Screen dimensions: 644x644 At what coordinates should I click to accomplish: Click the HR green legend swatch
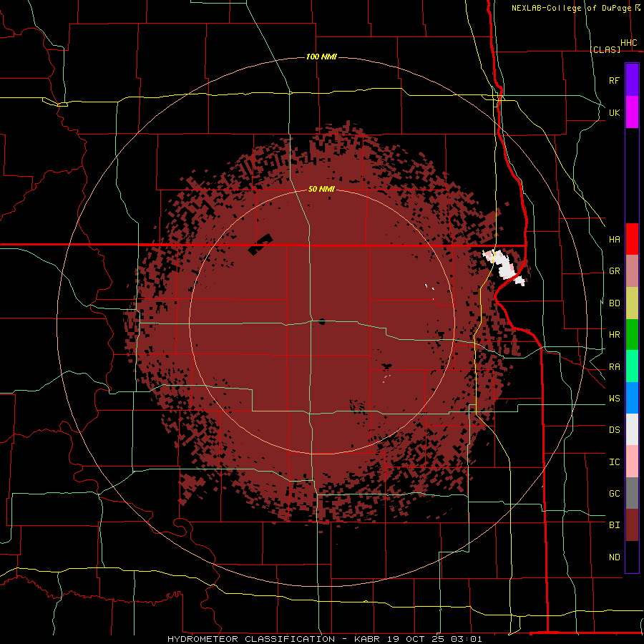632,334
